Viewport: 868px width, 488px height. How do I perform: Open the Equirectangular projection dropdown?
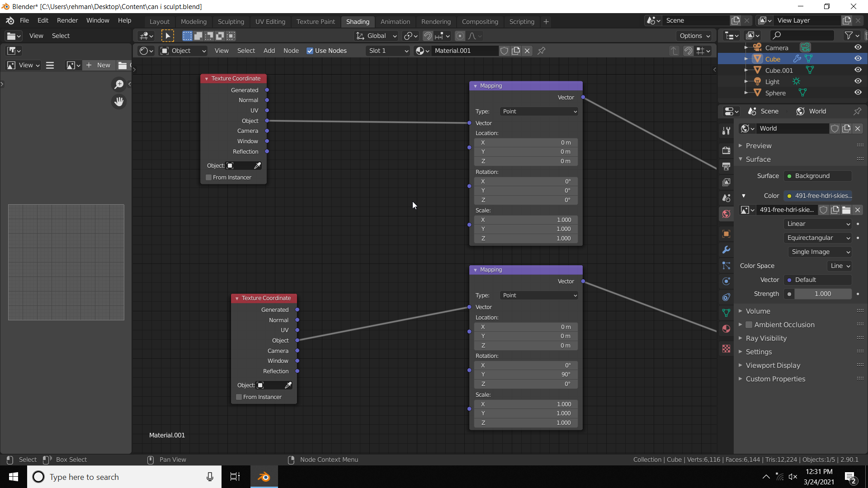click(818, 238)
